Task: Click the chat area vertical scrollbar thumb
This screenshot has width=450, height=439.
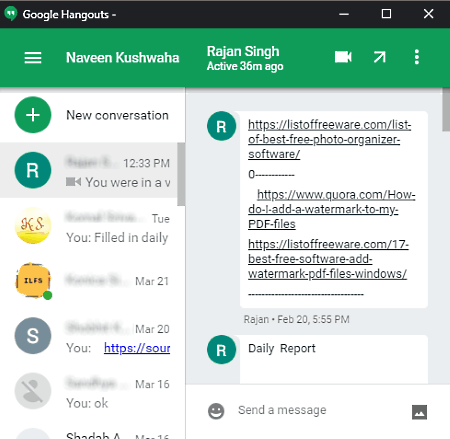Action: (446, 110)
